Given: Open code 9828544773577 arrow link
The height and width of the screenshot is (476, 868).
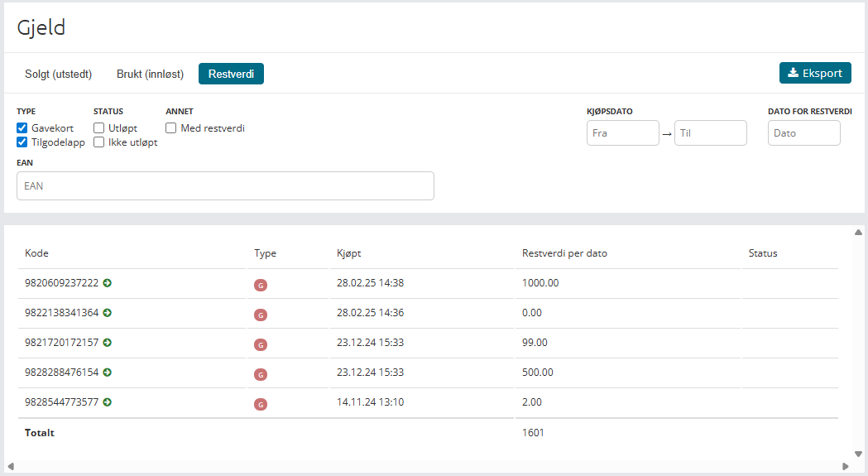Looking at the screenshot, I should 108,402.
